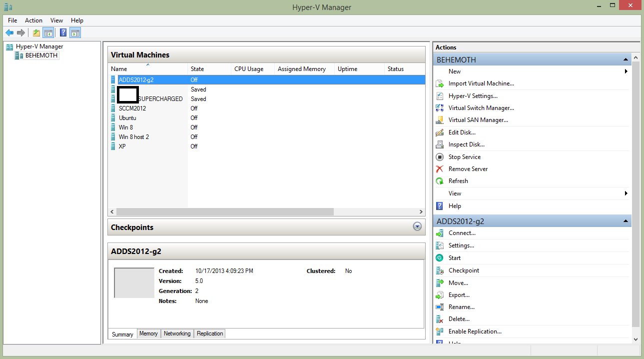The width and height of the screenshot is (644, 359).
Task: Click the Actions pane scroll down arrow
Action: point(636,339)
